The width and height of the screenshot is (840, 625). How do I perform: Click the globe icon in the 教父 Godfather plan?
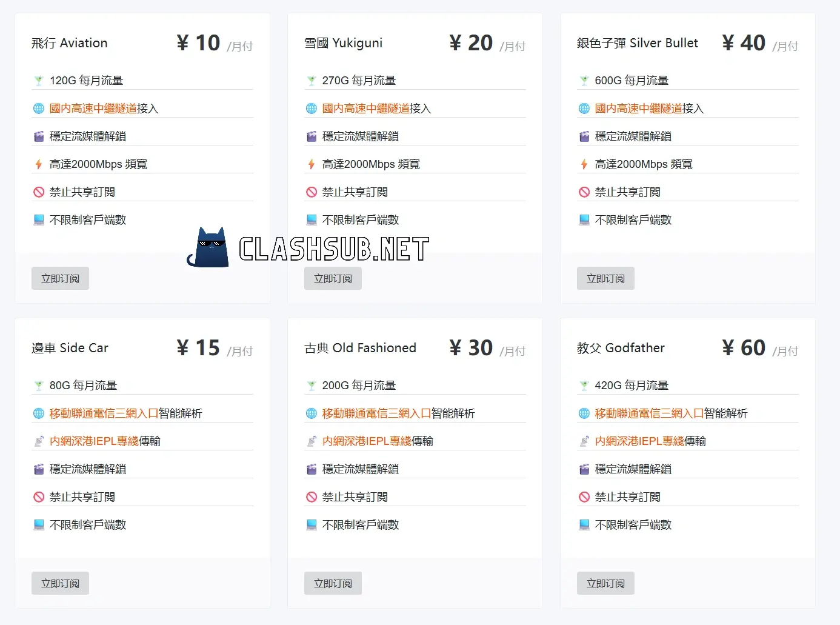(584, 413)
